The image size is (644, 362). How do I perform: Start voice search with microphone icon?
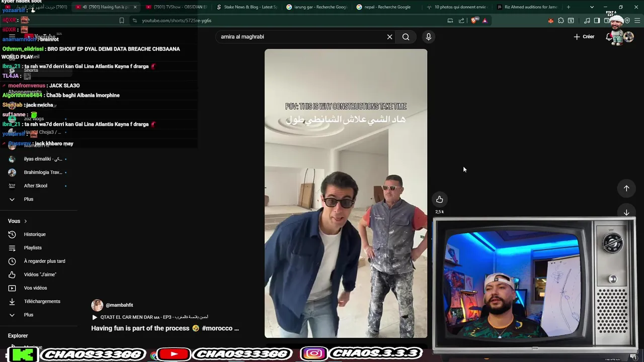point(429,37)
